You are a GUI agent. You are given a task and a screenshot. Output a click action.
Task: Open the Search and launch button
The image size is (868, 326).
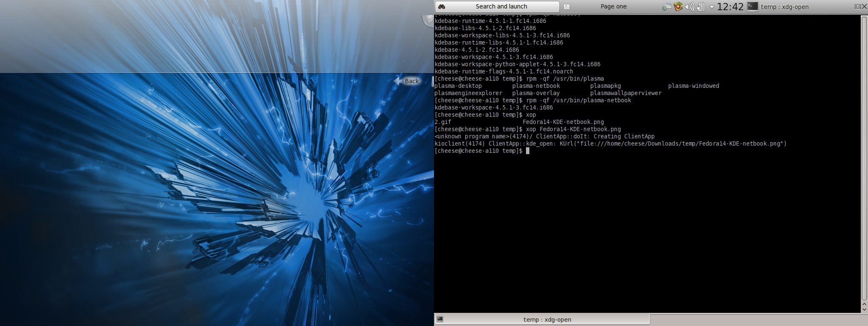tap(497, 6)
